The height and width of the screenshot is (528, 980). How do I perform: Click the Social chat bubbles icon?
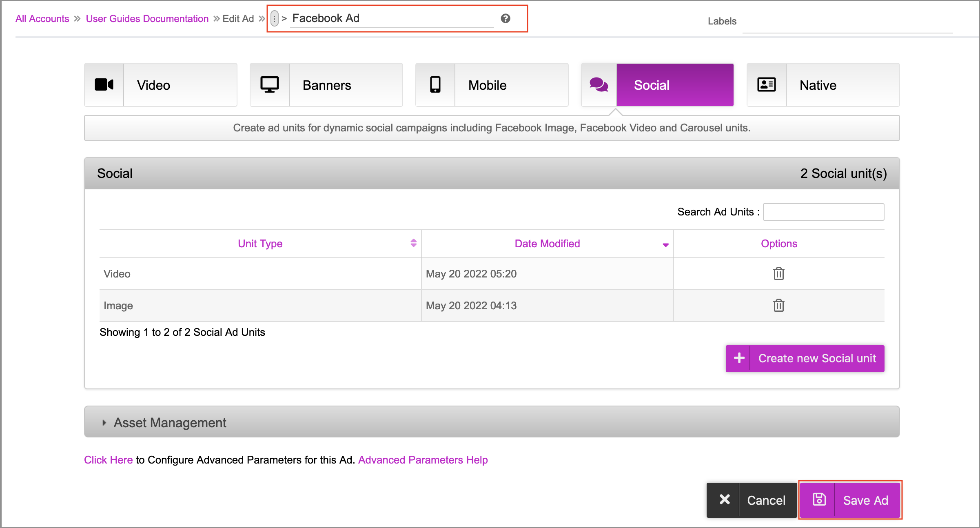point(599,85)
